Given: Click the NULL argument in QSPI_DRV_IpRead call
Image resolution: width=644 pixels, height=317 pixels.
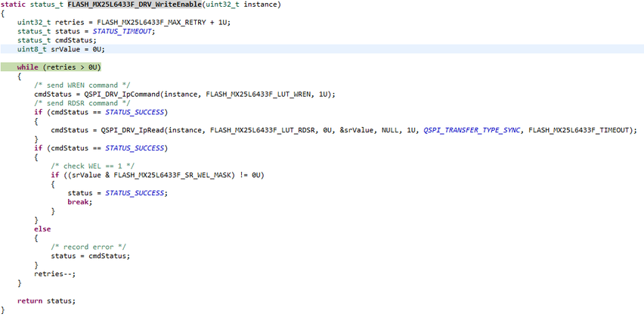Looking at the screenshot, I should pyautogui.click(x=390, y=130).
